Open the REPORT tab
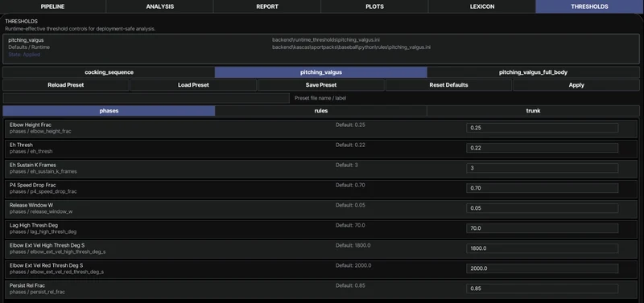 267,6
